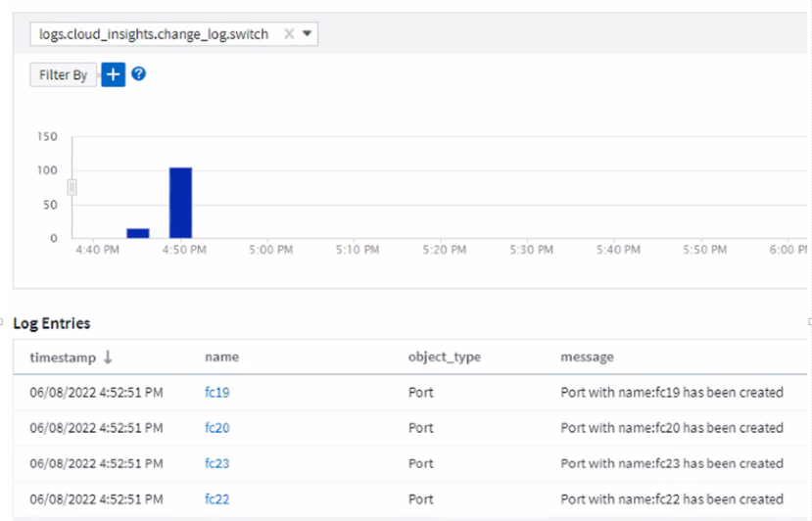Click the name column header
812x521 pixels.
coord(221,357)
